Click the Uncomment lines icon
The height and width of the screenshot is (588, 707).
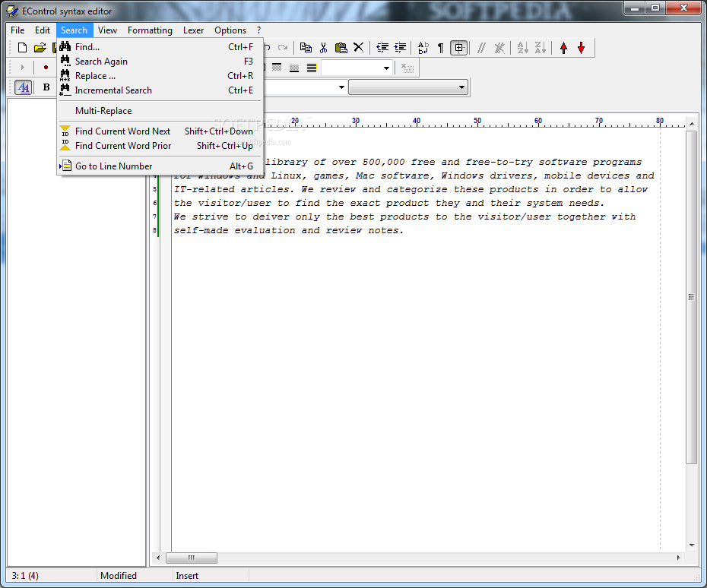pos(499,47)
